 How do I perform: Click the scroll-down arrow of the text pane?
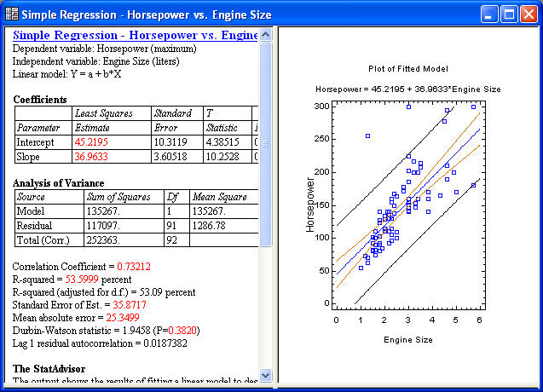pyautogui.click(x=266, y=375)
